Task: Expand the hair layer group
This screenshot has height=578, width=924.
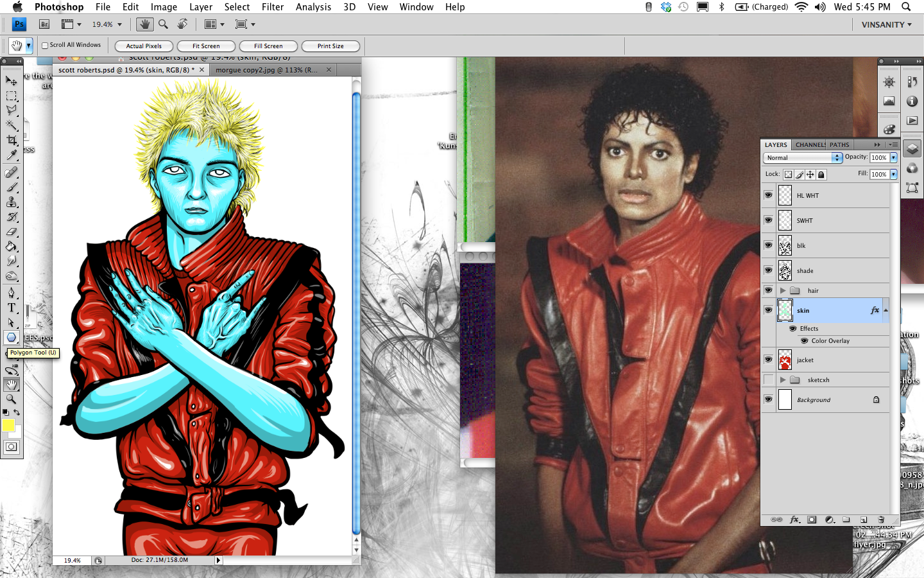Action: (783, 291)
